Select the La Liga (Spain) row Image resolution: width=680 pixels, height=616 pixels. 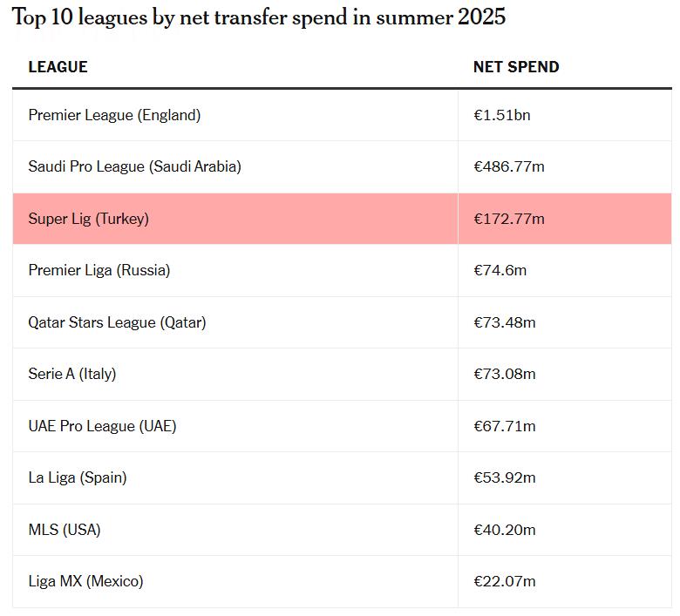[x=77, y=477]
